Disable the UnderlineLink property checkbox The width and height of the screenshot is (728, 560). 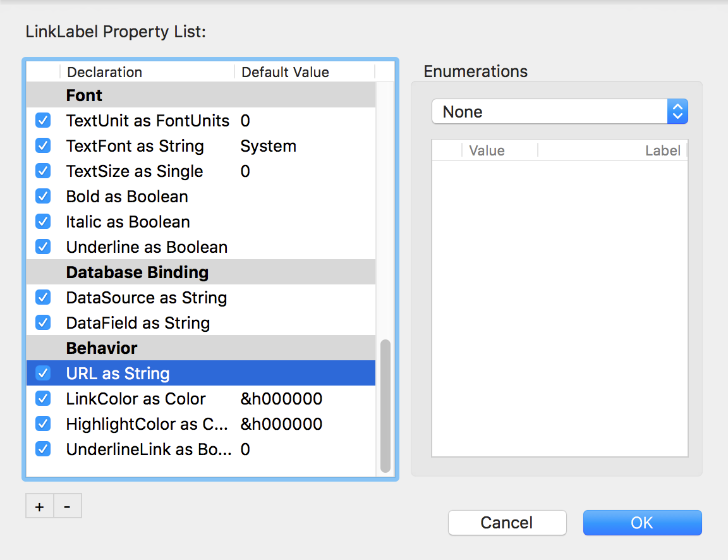pyautogui.click(x=42, y=449)
